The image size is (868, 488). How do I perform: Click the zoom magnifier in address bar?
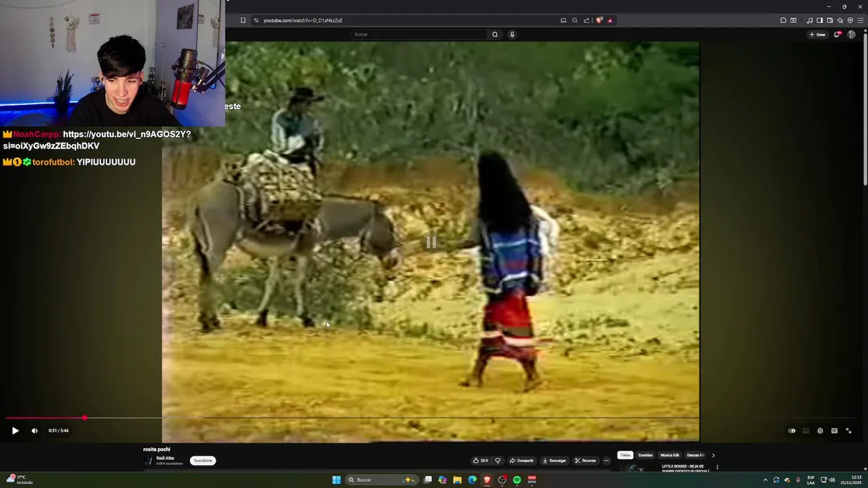(x=574, y=20)
